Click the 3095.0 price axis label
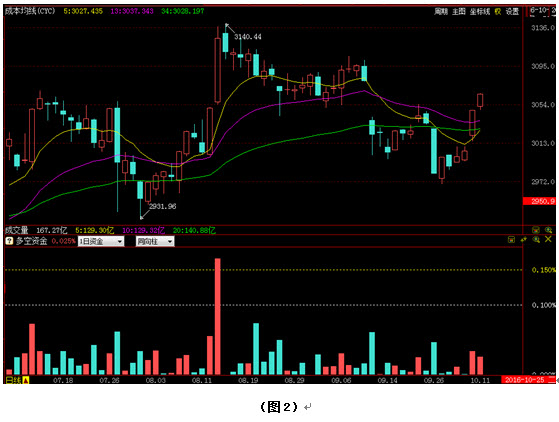The image size is (559, 422). click(x=543, y=66)
